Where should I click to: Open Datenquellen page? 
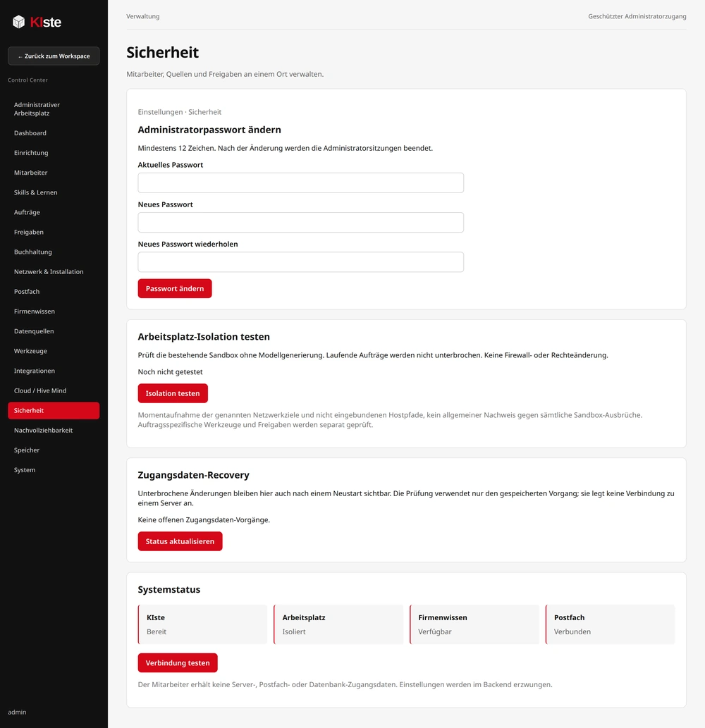point(54,331)
